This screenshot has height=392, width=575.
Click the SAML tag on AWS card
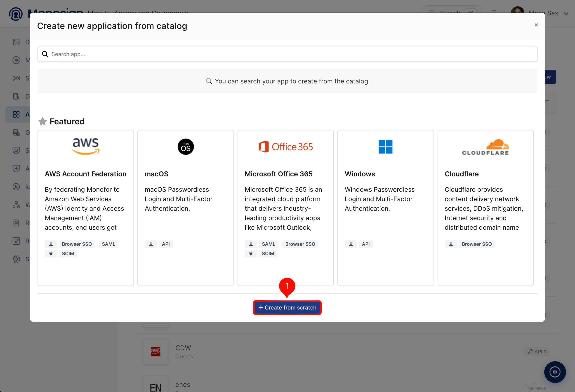[108, 244]
